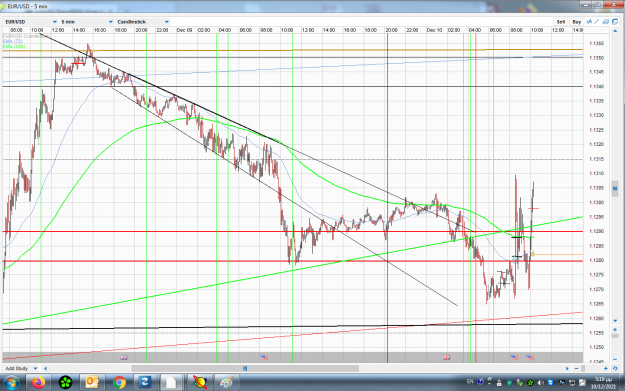Click the EMA (200) legend label
The image size is (625, 391).
coord(14,47)
